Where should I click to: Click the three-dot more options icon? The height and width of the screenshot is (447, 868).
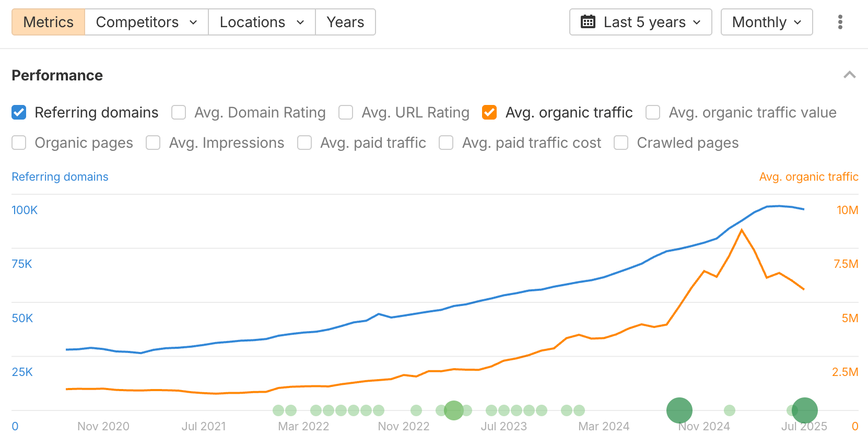click(840, 22)
